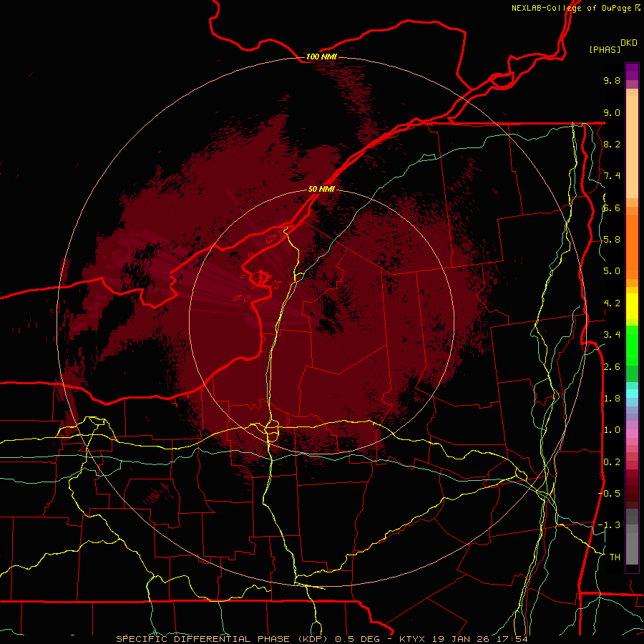Click the 19 JAN 26 date text
Viewport: 644px width, 644px height.
click(462, 639)
